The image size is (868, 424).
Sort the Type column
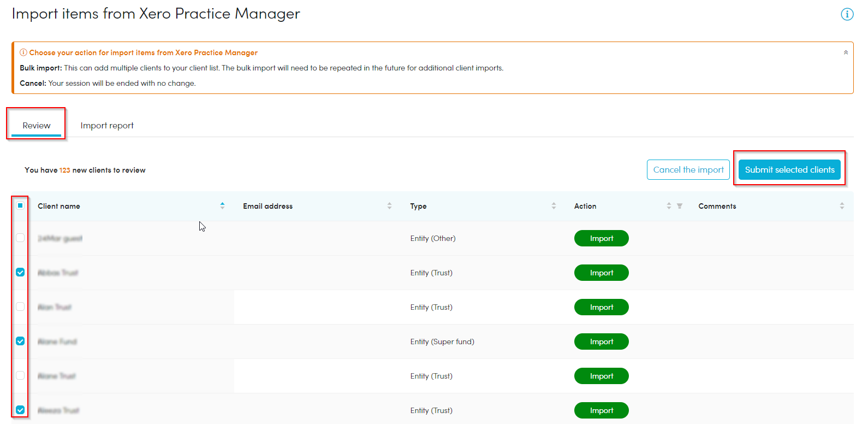[x=554, y=206]
